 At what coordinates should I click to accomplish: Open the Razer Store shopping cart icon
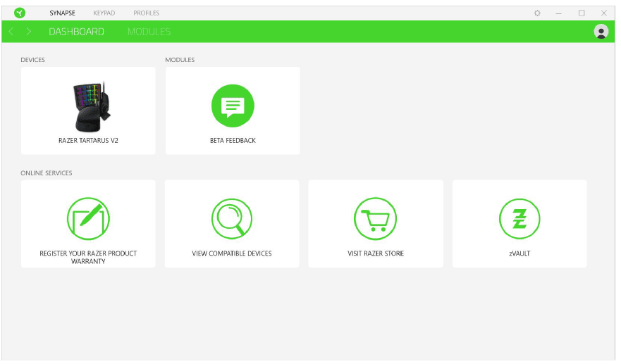375,218
